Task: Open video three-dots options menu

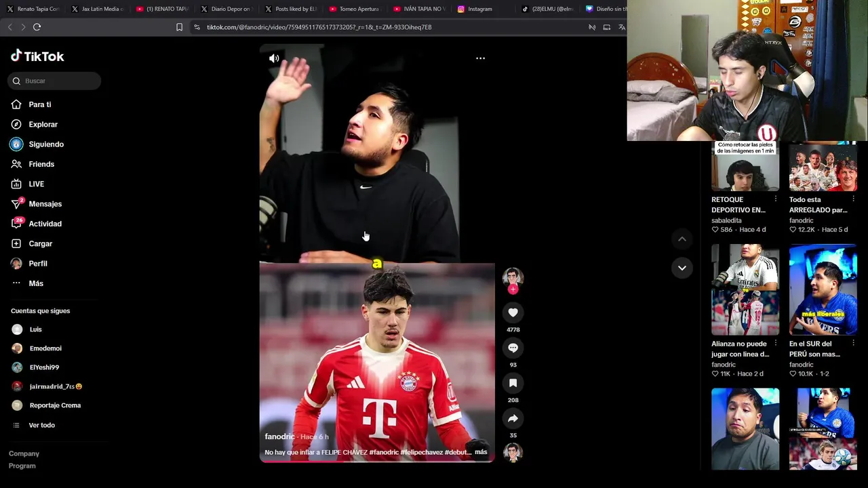Action: tap(480, 58)
